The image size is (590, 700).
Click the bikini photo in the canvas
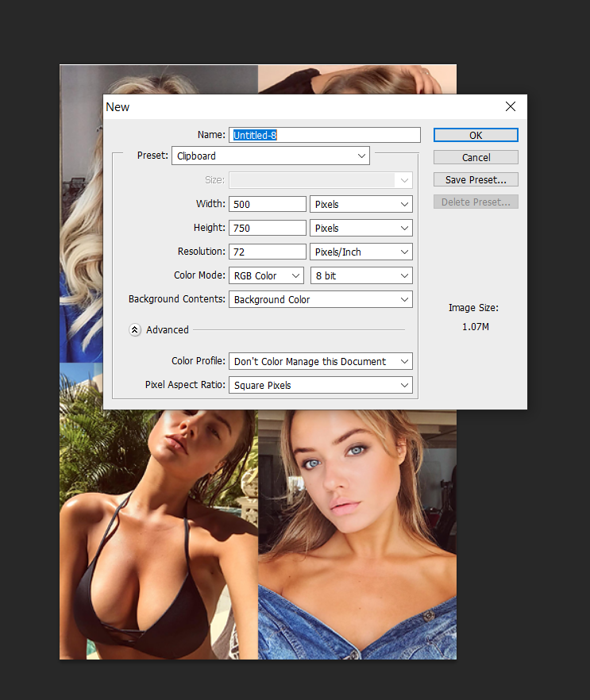(x=159, y=534)
